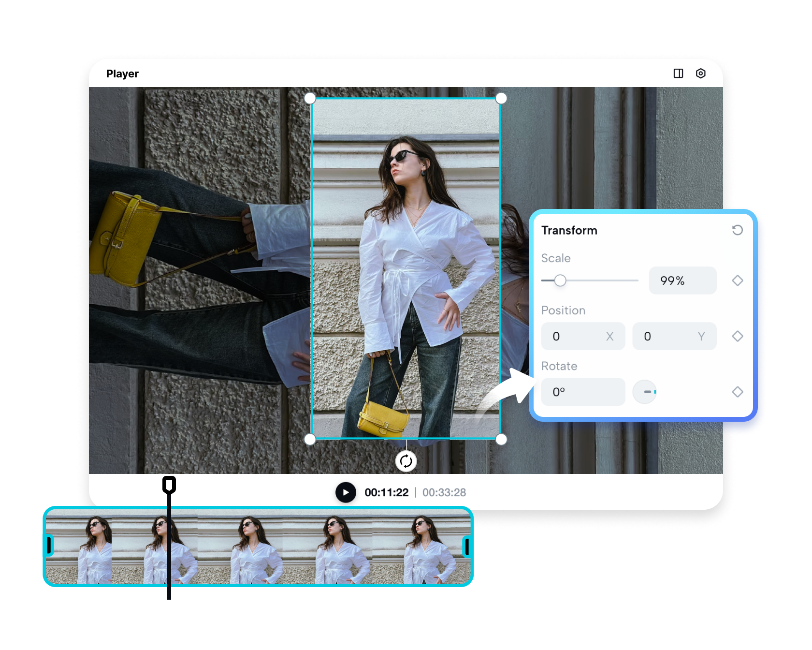Add a keyframe for Position

[x=737, y=336]
